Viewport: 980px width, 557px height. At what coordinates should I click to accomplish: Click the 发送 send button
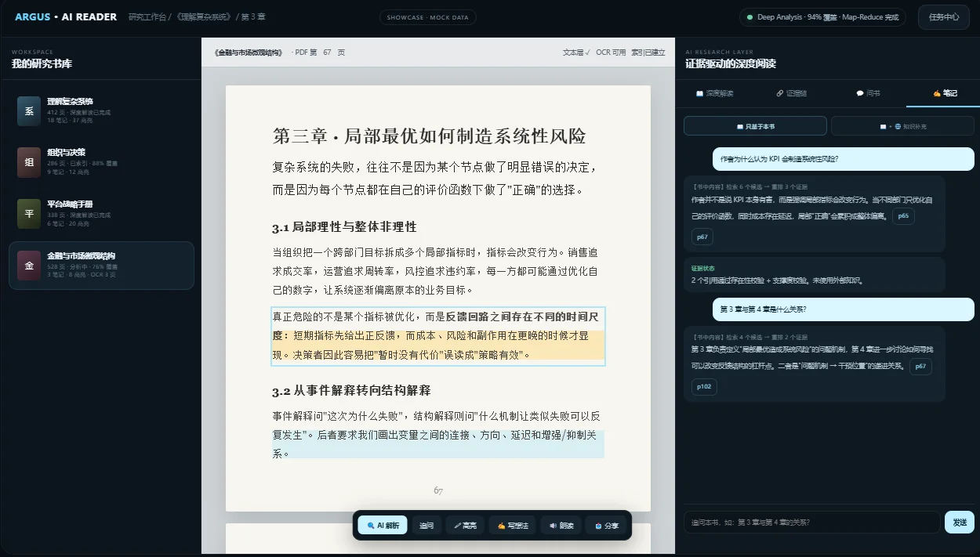960,523
